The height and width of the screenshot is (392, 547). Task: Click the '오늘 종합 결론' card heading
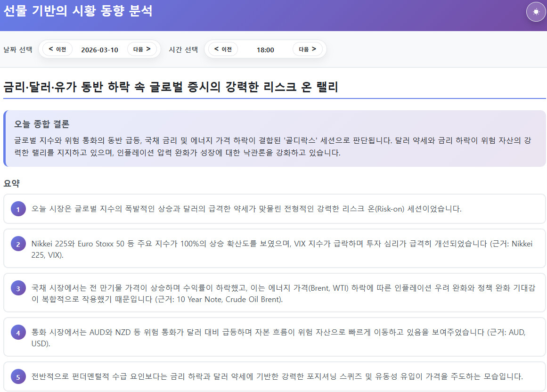[x=42, y=124]
